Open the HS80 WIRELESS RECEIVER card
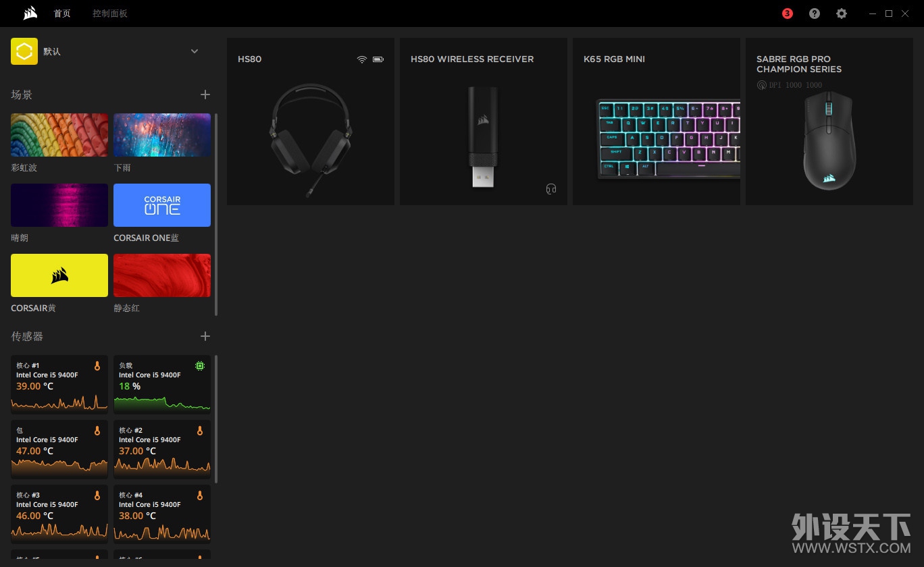Screen dimensions: 924x567 click(484, 122)
